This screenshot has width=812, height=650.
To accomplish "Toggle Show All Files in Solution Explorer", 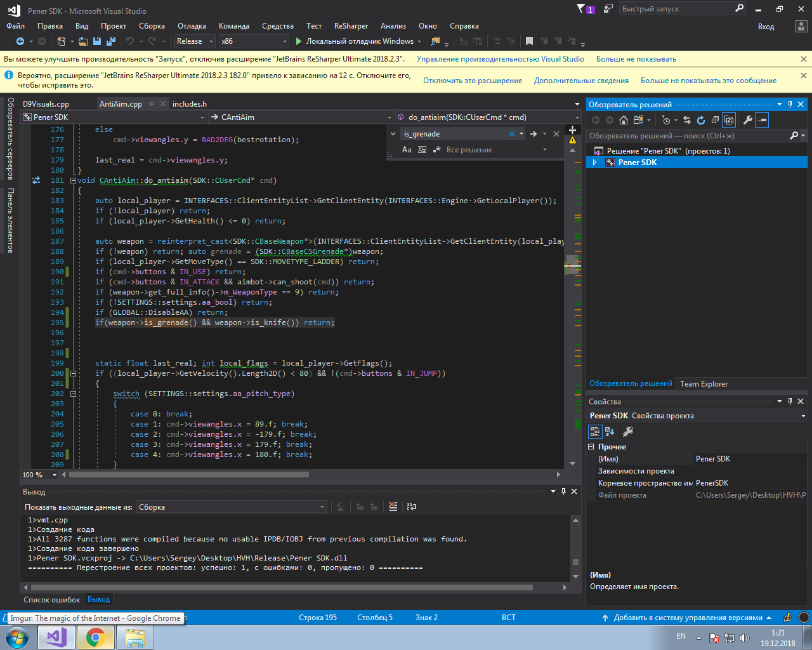I will click(x=730, y=120).
